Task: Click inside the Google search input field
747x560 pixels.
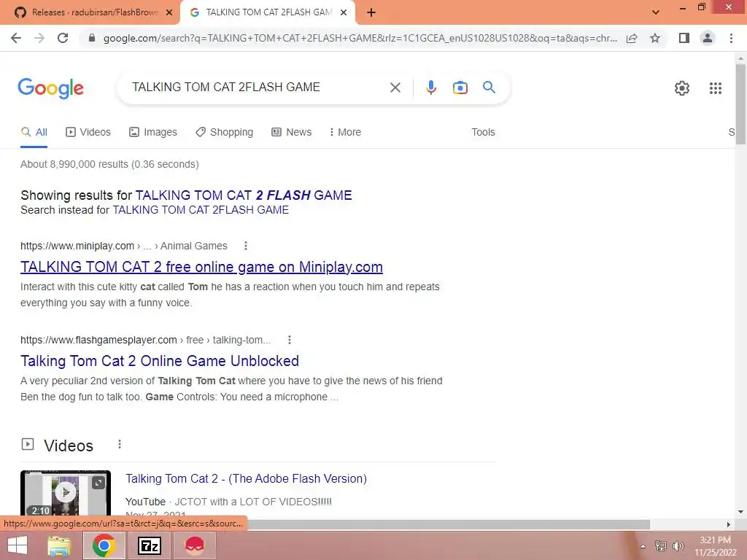Action: [x=258, y=87]
